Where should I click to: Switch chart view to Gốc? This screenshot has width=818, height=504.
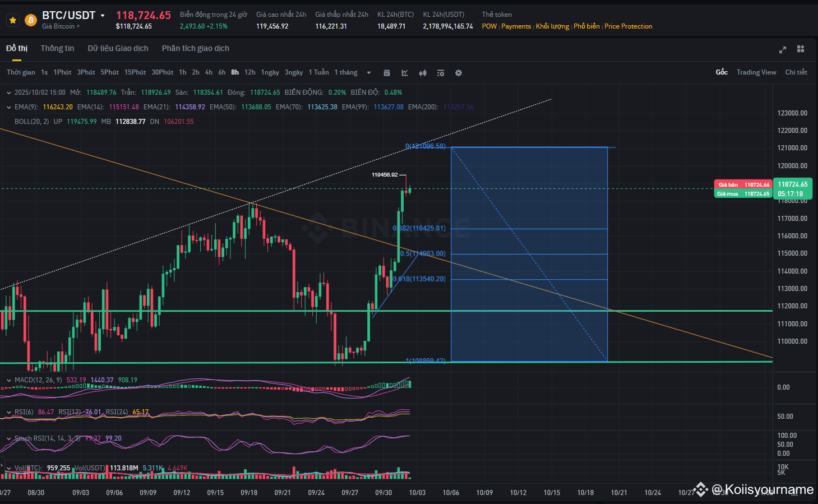(x=722, y=72)
